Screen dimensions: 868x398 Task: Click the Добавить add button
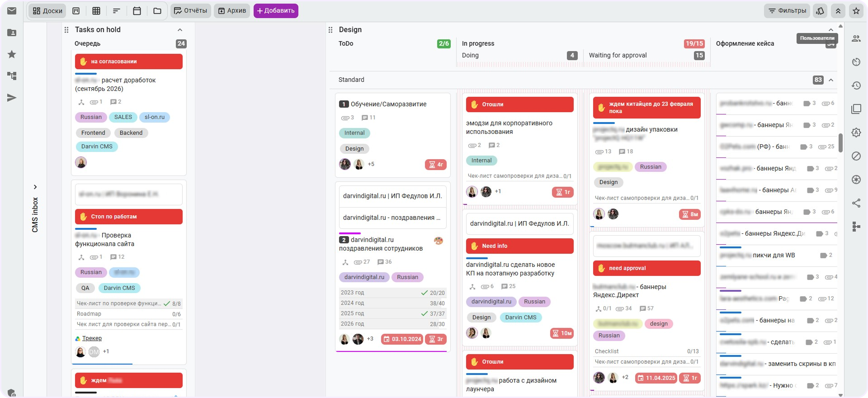(276, 11)
